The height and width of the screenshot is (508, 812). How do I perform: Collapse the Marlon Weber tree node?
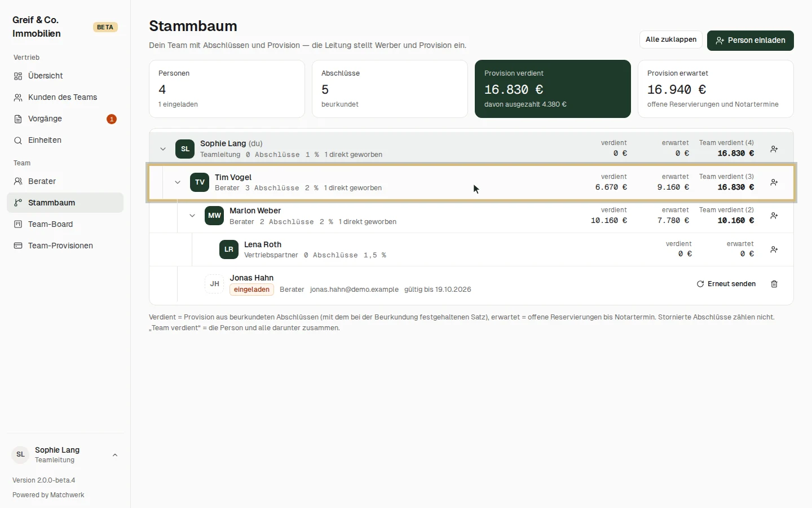point(192,216)
